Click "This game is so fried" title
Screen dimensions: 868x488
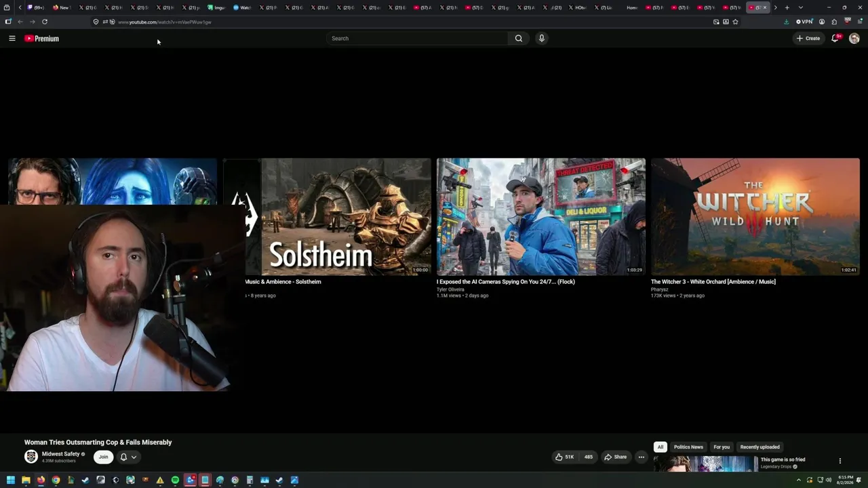tap(783, 460)
